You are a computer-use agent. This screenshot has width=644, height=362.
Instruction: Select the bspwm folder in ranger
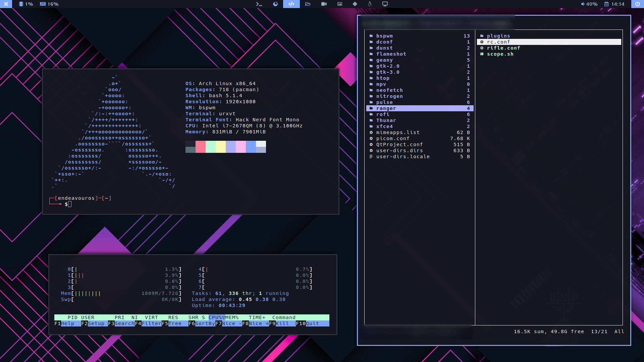click(x=420, y=36)
